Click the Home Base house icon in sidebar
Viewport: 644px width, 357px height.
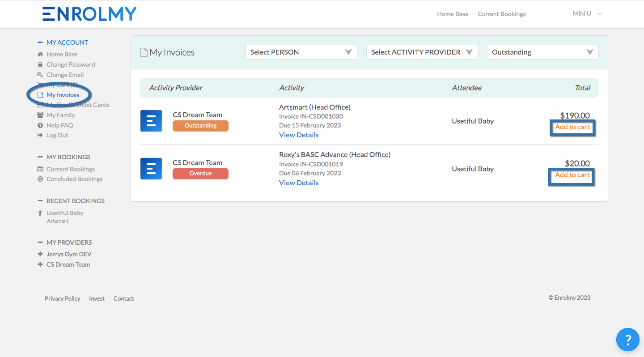[x=40, y=54]
